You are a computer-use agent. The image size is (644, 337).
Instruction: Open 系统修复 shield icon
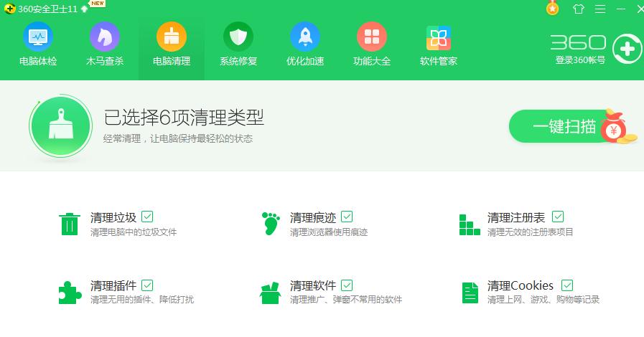point(238,37)
